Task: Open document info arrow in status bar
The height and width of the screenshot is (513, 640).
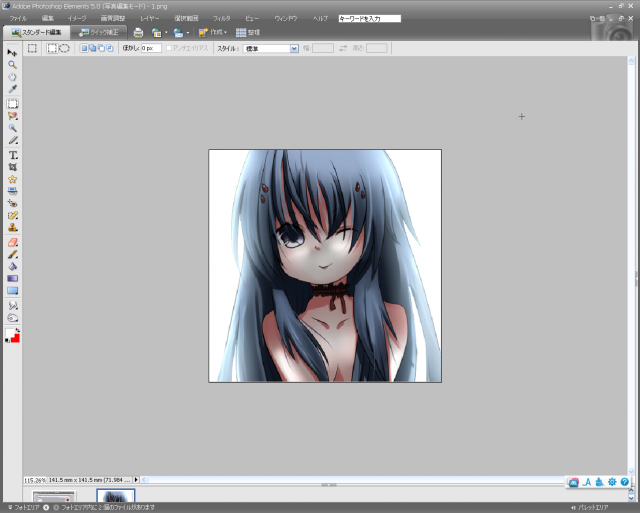Action: pos(136,480)
